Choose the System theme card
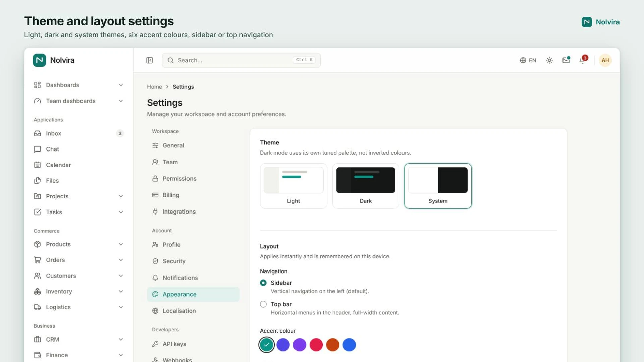The image size is (644, 362). point(438,186)
